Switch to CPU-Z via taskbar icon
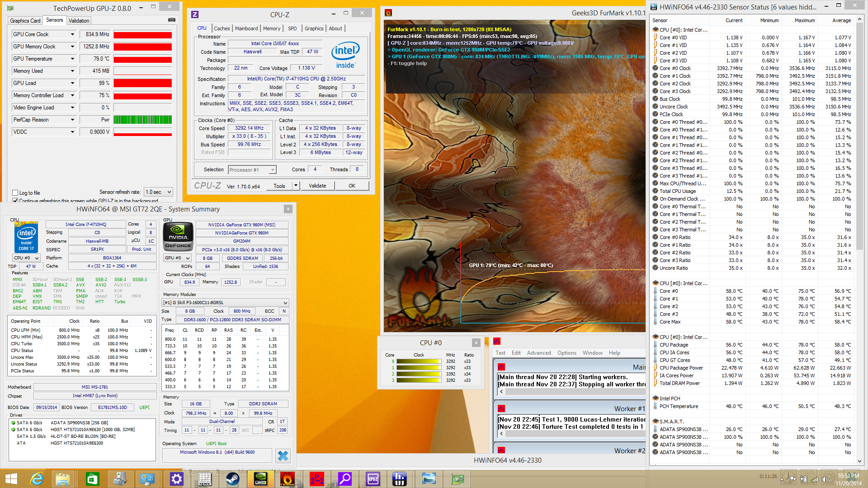 pos(373,479)
